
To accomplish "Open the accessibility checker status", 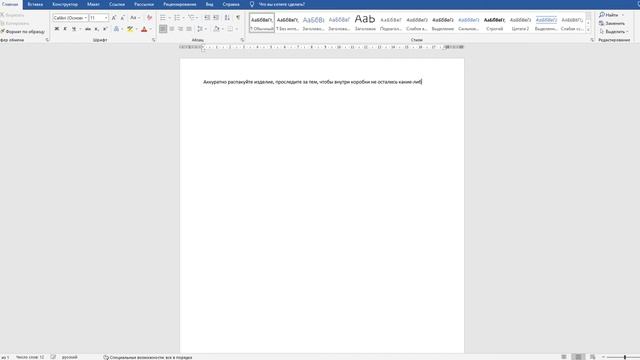I will [147, 357].
